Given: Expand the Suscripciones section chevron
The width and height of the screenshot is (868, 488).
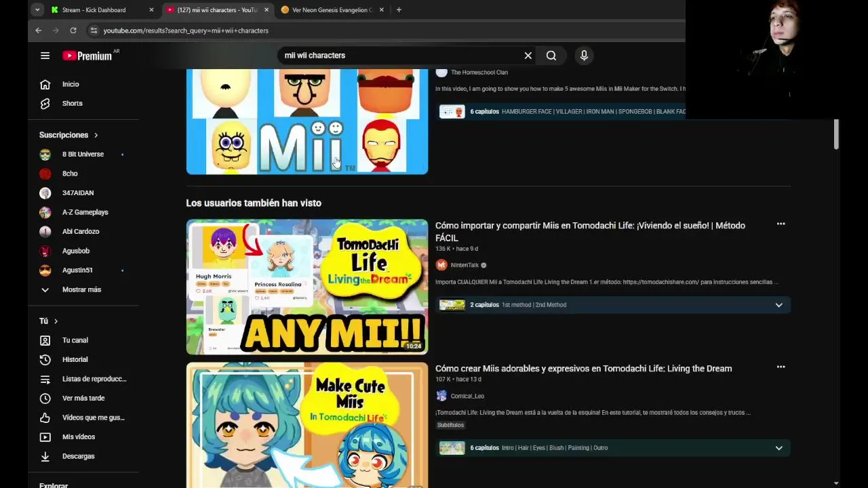Looking at the screenshot, I should pos(96,136).
